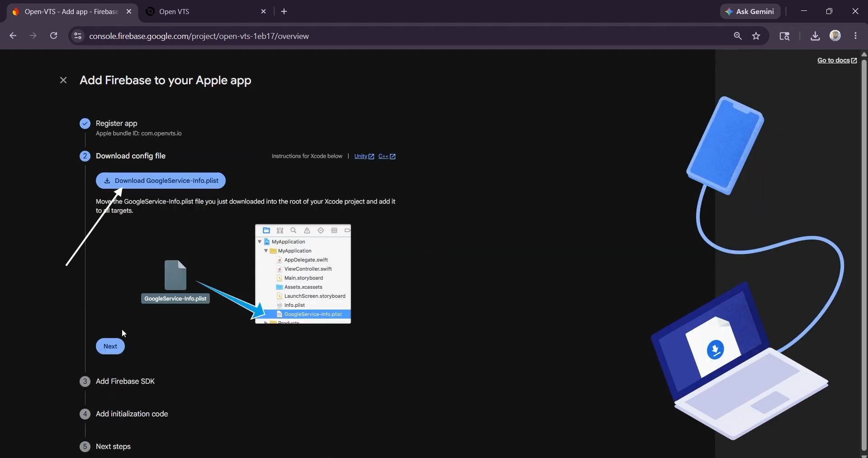View site information icon in address bar

[x=78, y=36]
